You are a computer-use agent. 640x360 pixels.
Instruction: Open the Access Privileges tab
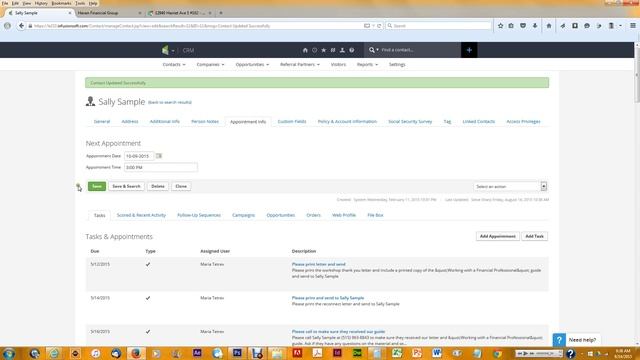tap(523, 122)
